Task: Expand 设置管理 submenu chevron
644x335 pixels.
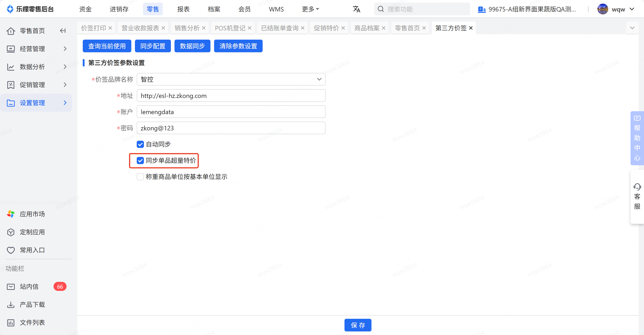Action: (x=65, y=103)
